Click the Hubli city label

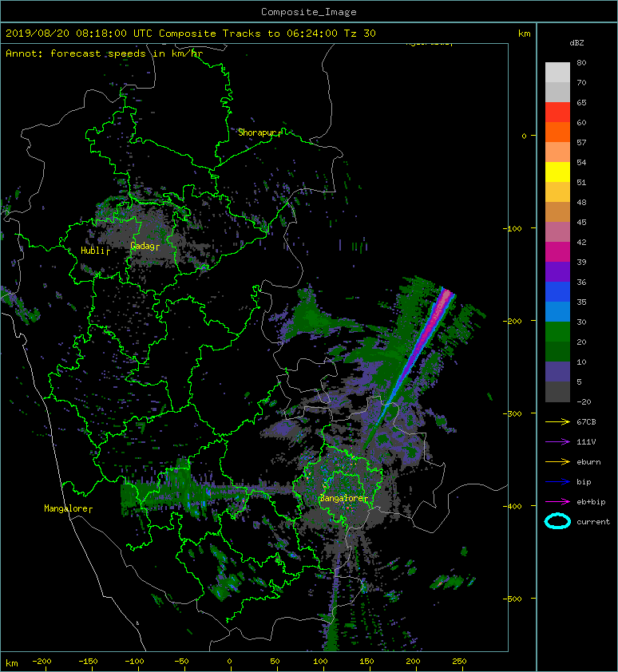coord(94,251)
